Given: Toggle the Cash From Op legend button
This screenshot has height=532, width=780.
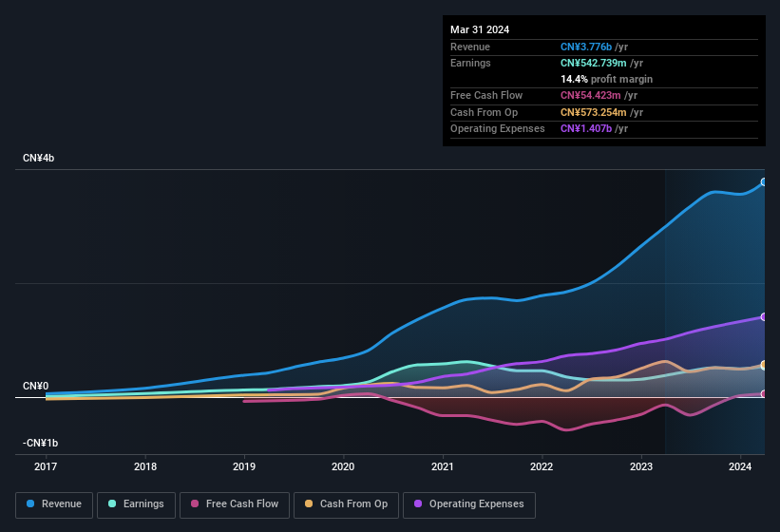Looking at the screenshot, I should [x=346, y=504].
